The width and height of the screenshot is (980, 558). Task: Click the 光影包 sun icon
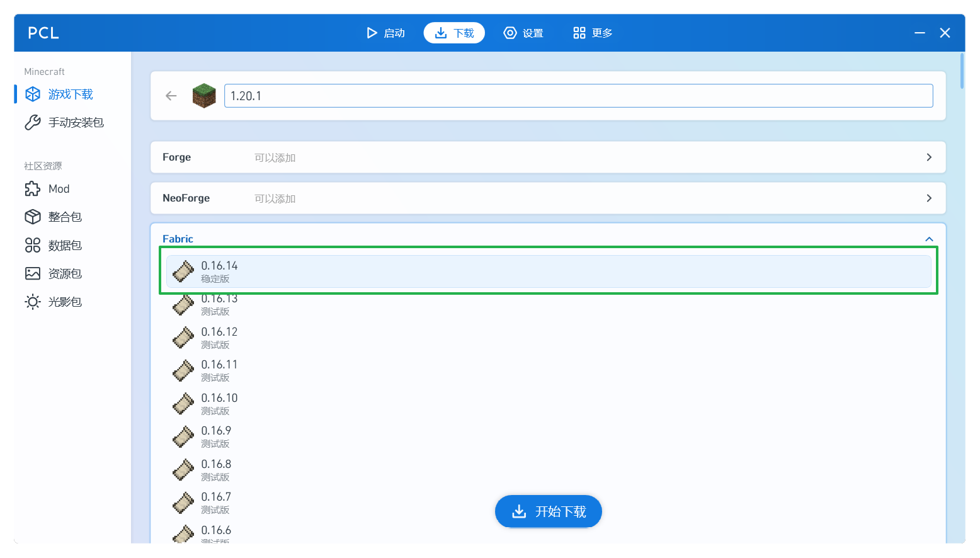(x=33, y=302)
